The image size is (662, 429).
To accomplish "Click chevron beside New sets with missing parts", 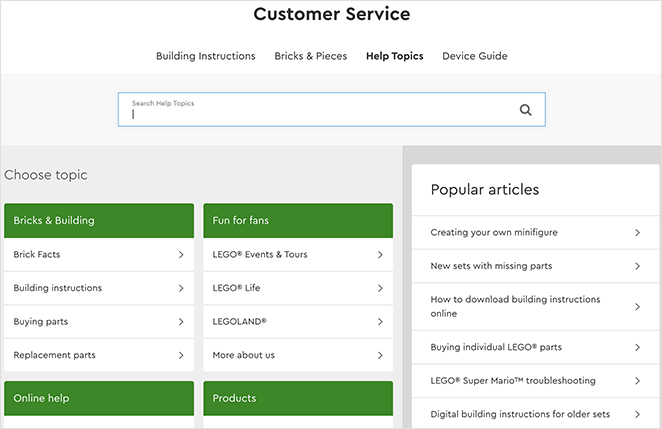I will (638, 266).
